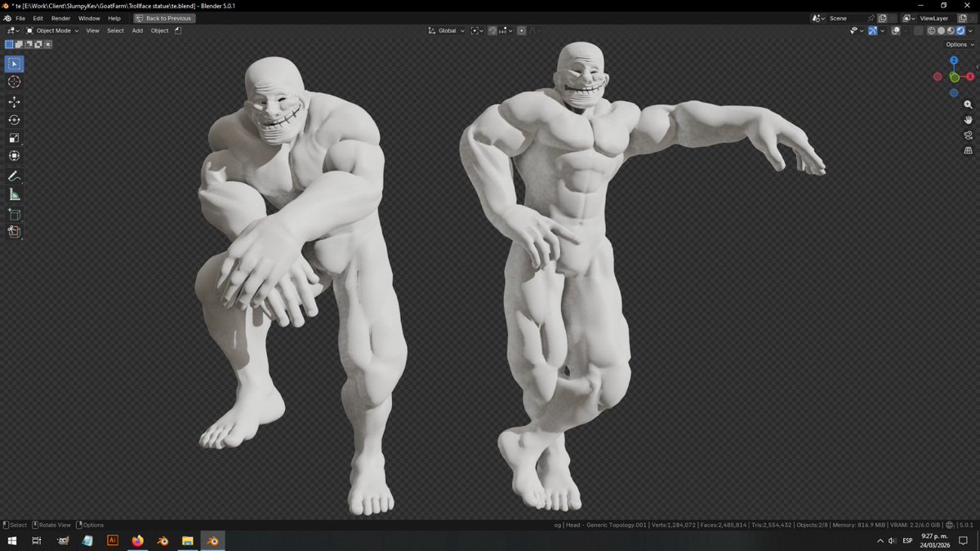Click the last tool below Add Cube
This screenshot has height=551, width=980.
pos(14,232)
